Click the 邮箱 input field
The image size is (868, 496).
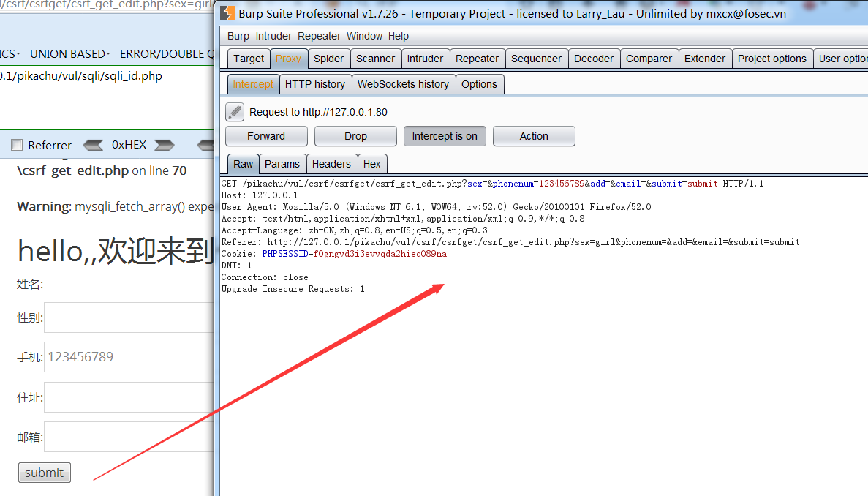[129, 437]
